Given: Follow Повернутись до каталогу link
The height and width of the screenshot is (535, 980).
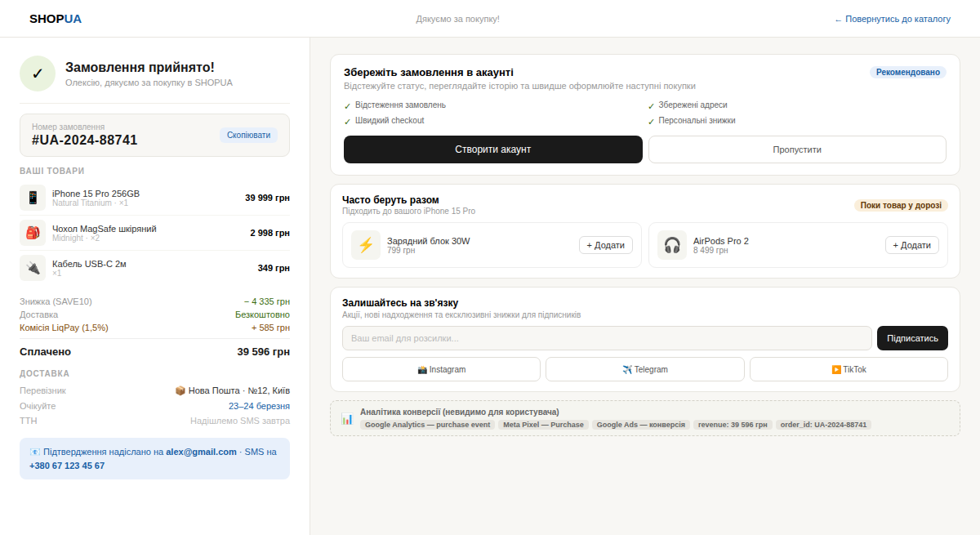Looking at the screenshot, I should point(892,19).
